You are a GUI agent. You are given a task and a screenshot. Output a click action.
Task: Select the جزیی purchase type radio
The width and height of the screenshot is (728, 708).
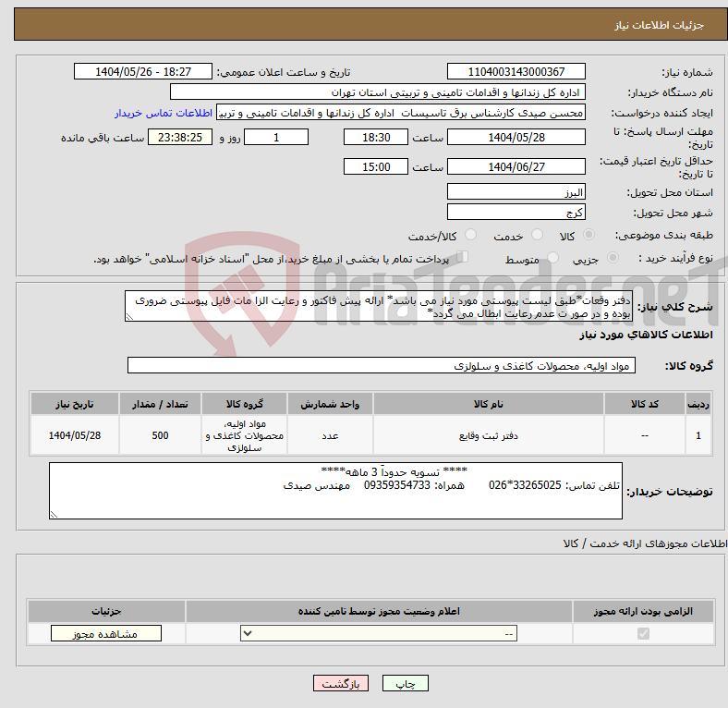613,258
